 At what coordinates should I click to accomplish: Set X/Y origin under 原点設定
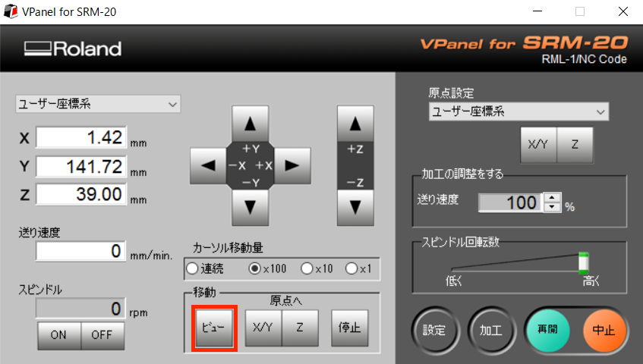tap(538, 145)
